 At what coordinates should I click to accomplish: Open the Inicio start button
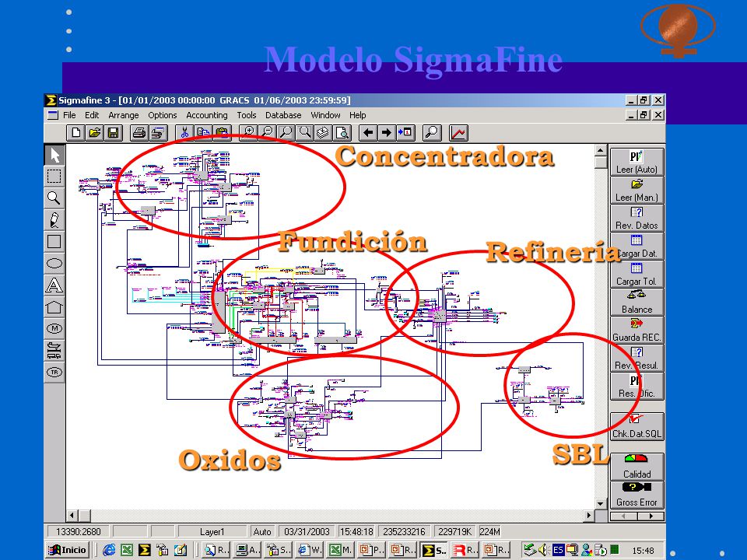tap(68, 550)
